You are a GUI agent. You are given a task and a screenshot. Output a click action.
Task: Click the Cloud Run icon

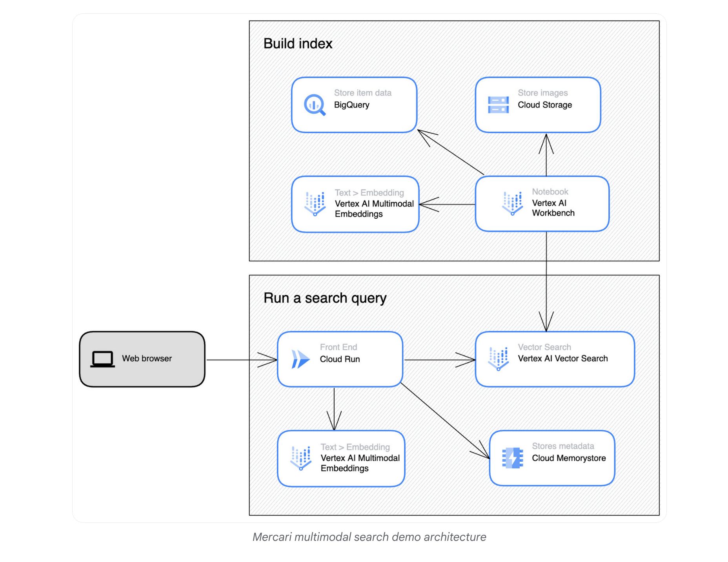pos(301,359)
